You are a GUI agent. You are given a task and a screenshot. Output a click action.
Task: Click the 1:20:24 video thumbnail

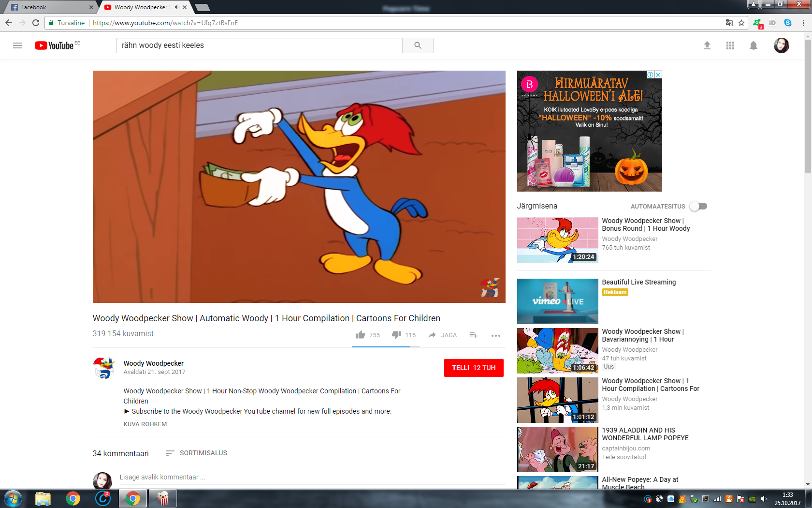point(558,240)
